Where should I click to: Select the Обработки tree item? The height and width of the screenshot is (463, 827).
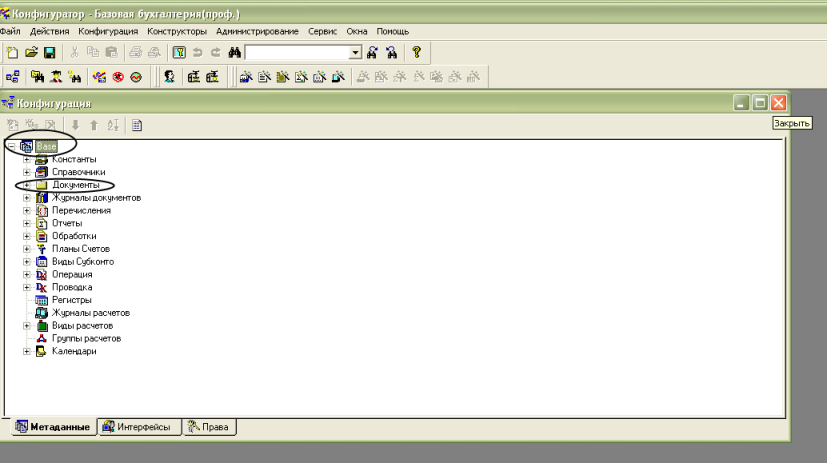point(74,236)
